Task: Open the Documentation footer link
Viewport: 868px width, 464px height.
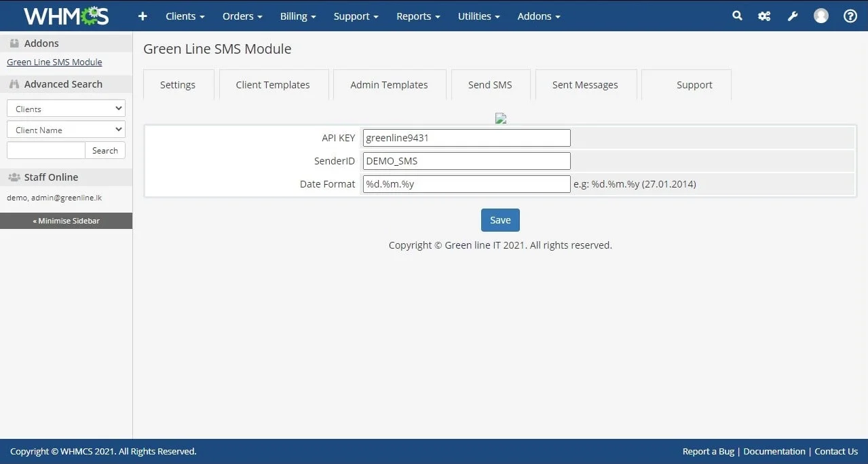Action: pyautogui.click(x=774, y=451)
